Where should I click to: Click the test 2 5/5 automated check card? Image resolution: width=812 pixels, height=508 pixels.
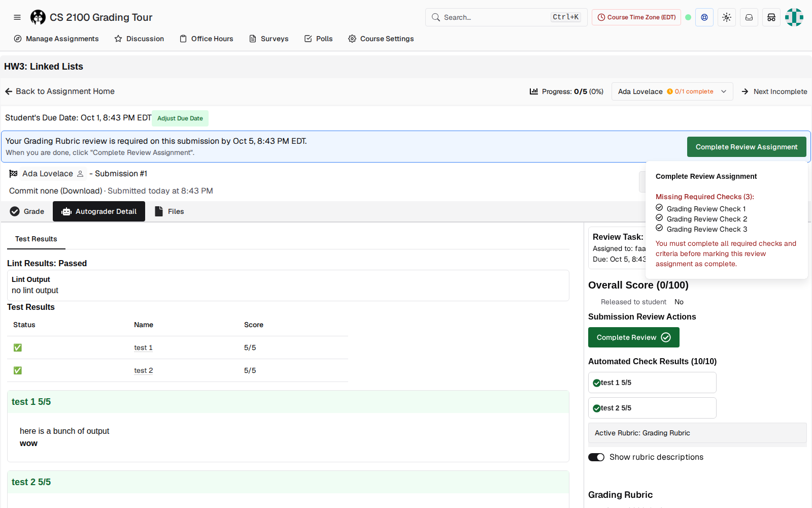(652, 408)
